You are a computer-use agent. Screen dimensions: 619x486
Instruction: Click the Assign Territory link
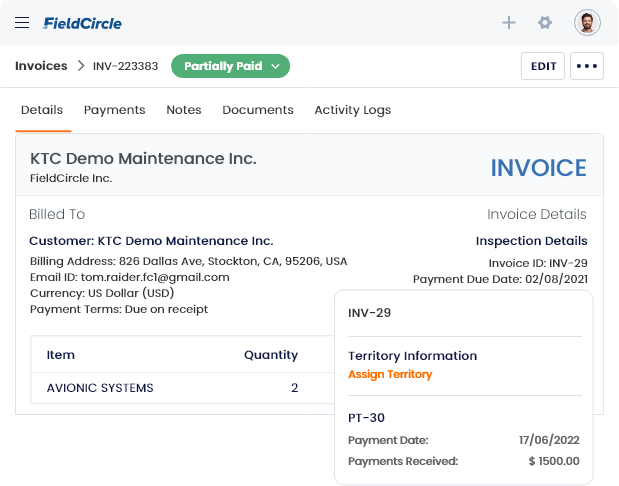(390, 374)
